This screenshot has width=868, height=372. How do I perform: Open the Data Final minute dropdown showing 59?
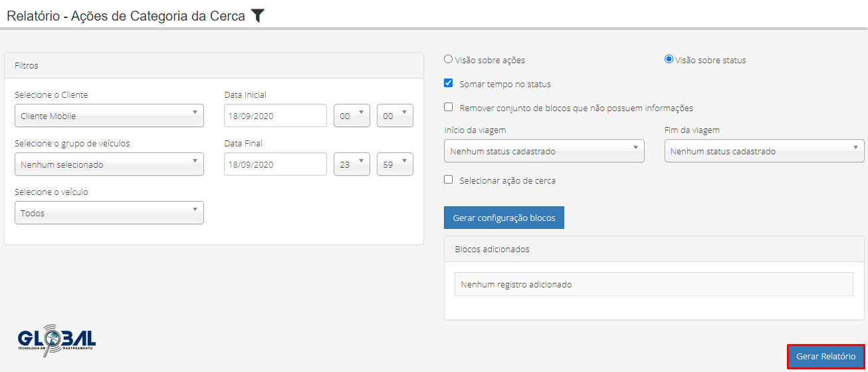[x=395, y=164]
